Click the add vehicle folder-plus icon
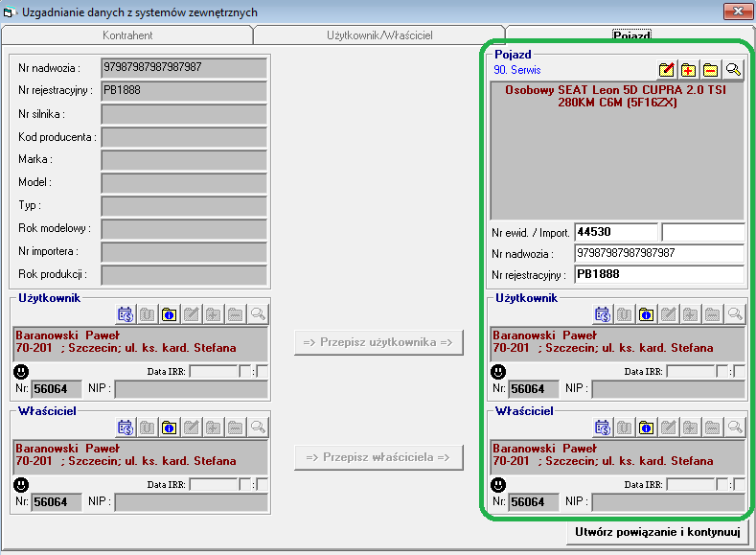The height and width of the screenshot is (555, 756). 689,70
